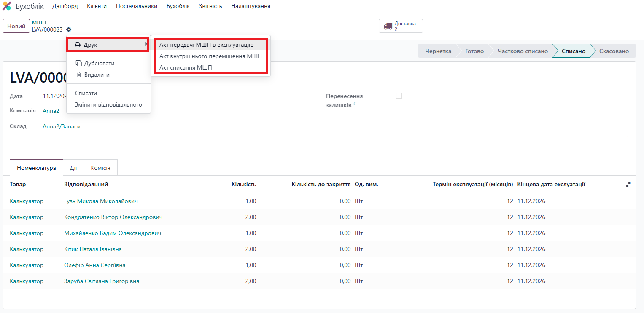
Task: Click the Дублювати copy icon
Action: pos(78,63)
